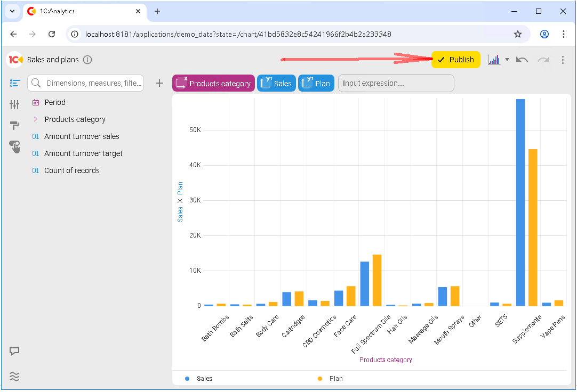Select Amount turnover sales field
Image resolution: width=577 pixels, height=392 pixels.
click(x=82, y=136)
